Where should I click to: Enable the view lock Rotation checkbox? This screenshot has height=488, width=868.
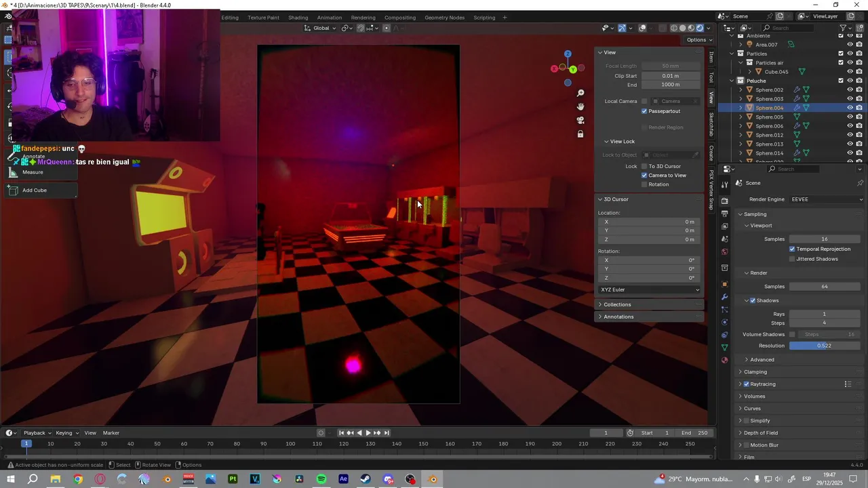coord(644,184)
